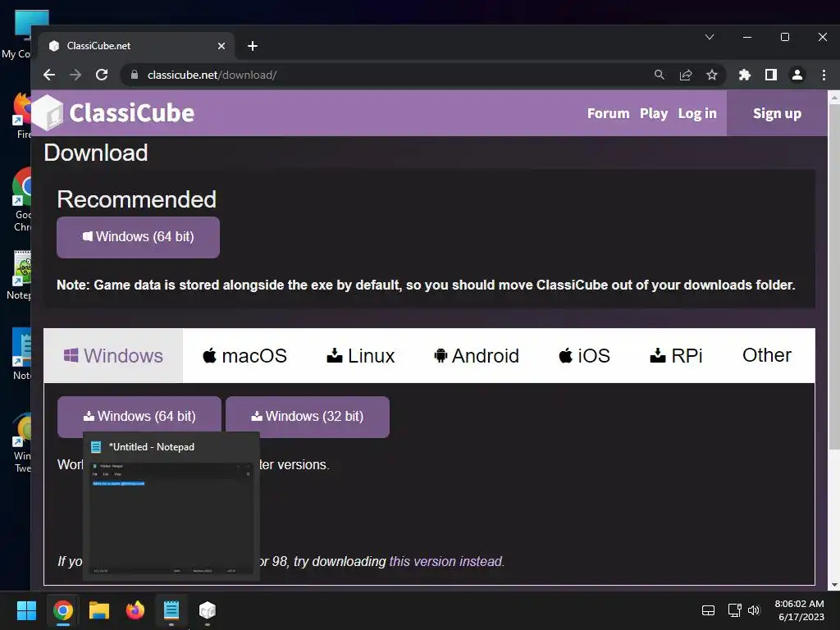Open the Play link
Viewport: 840px width, 630px height.
click(654, 113)
